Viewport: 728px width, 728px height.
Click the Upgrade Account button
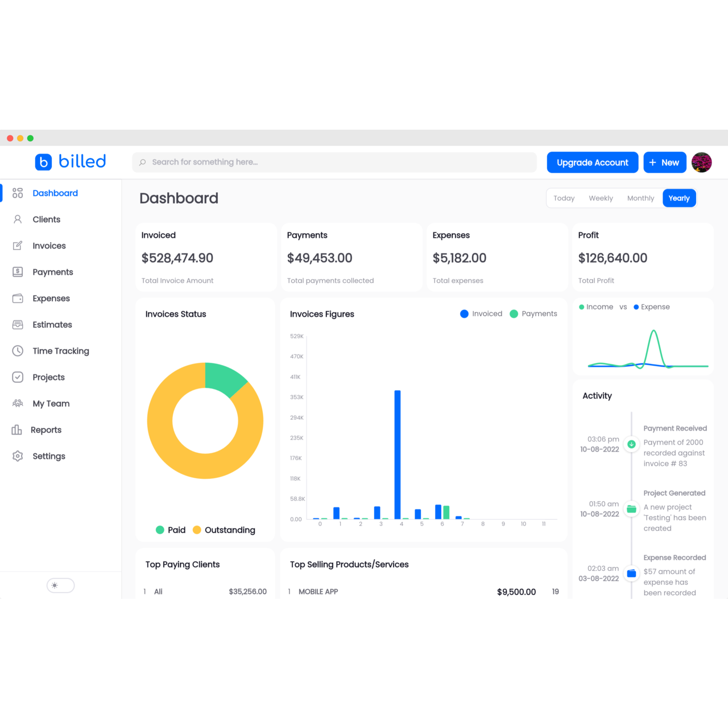(x=592, y=163)
